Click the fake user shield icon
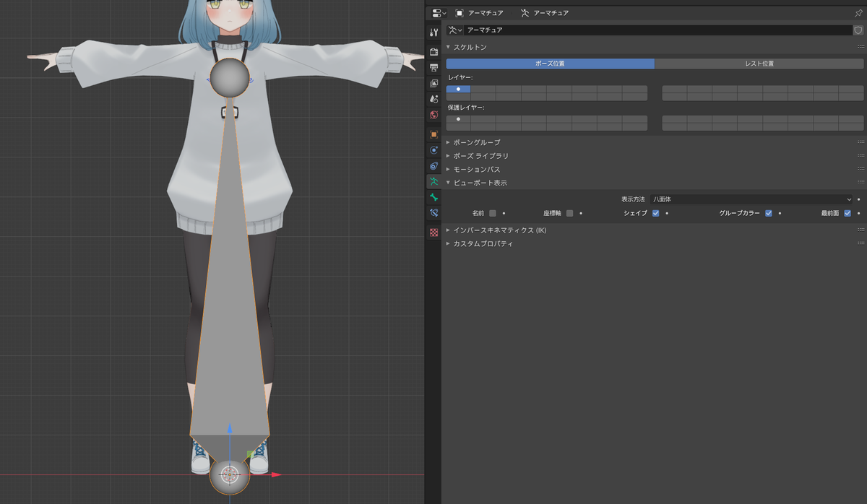 (858, 30)
